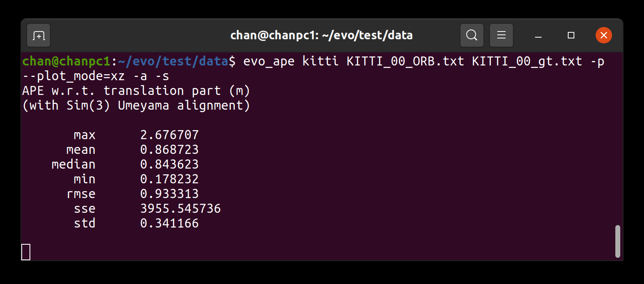This screenshot has width=644, height=284.
Task: Click the search icon in header bar
Action: pos(472,36)
